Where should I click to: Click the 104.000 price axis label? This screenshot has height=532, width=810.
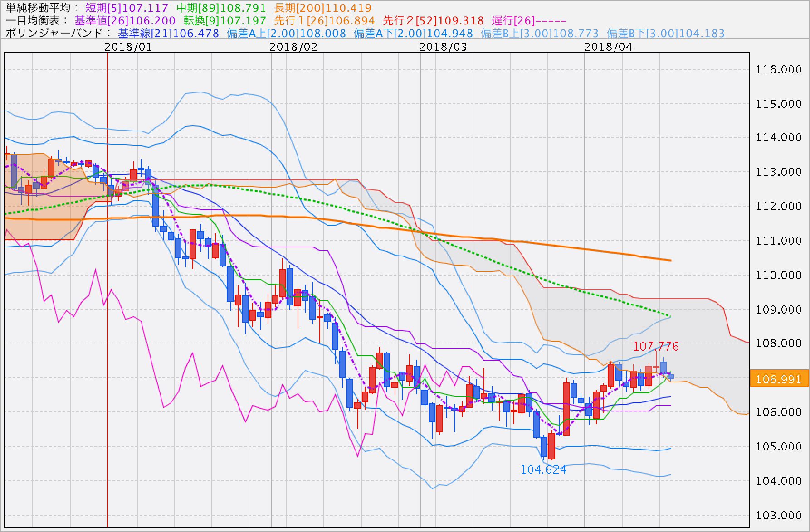[x=779, y=481]
